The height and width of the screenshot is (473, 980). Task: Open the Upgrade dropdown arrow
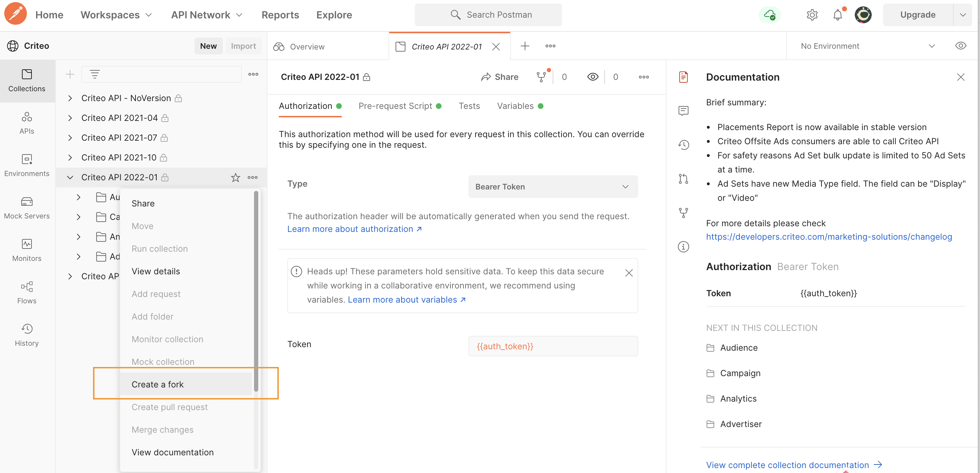pos(963,15)
